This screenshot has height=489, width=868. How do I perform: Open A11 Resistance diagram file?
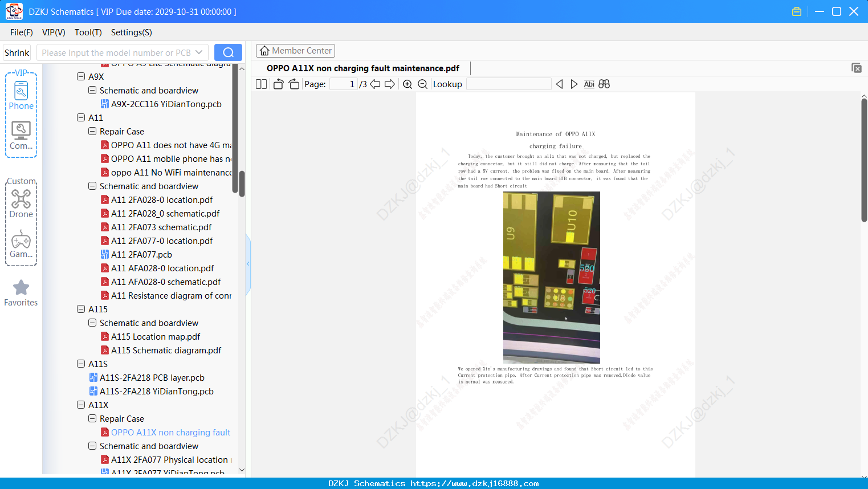(x=171, y=296)
